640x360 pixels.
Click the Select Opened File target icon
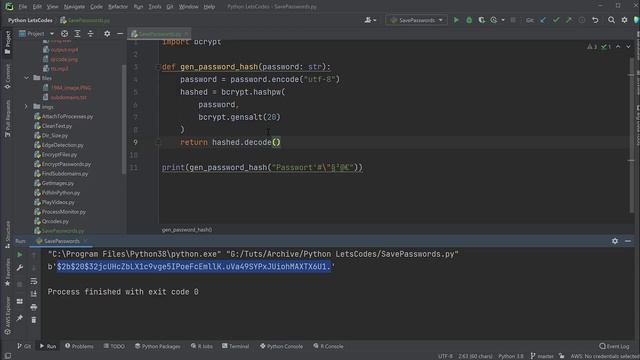click(x=64, y=33)
